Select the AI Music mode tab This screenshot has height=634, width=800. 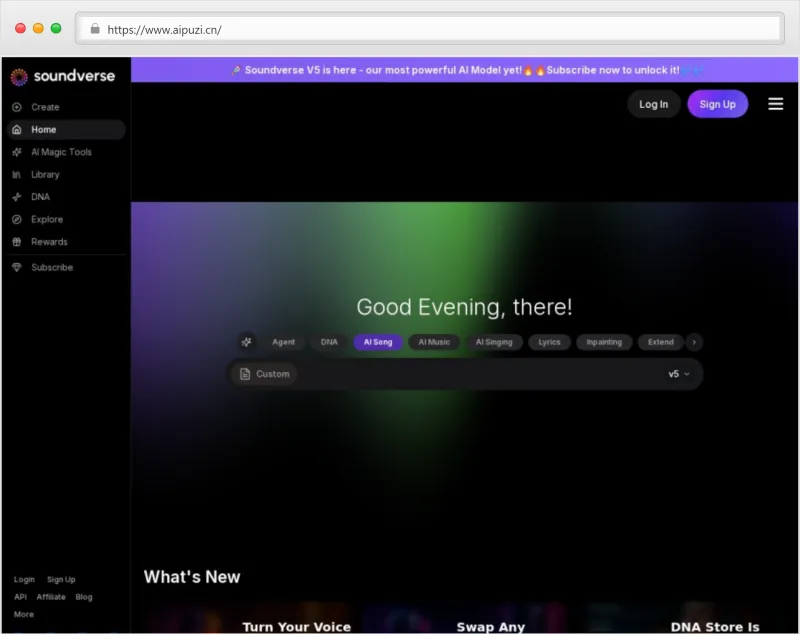pyautogui.click(x=434, y=342)
